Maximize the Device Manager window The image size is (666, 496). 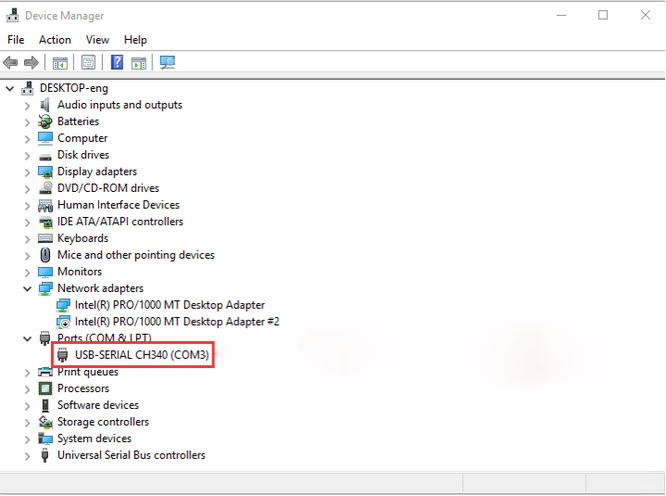pos(603,15)
